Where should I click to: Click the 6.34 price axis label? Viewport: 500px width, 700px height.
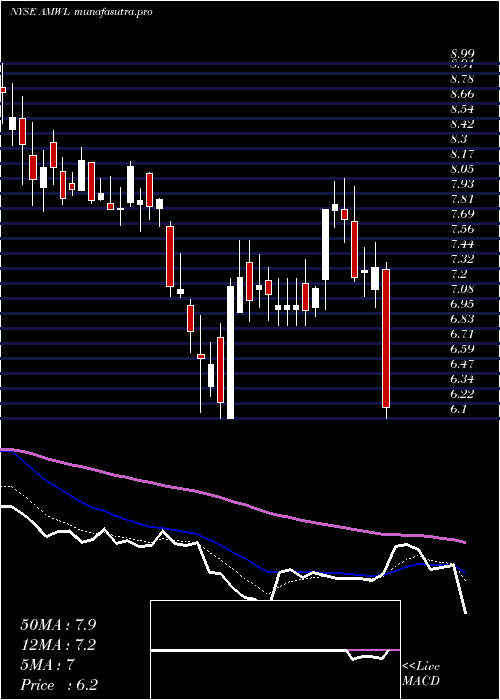click(462, 379)
